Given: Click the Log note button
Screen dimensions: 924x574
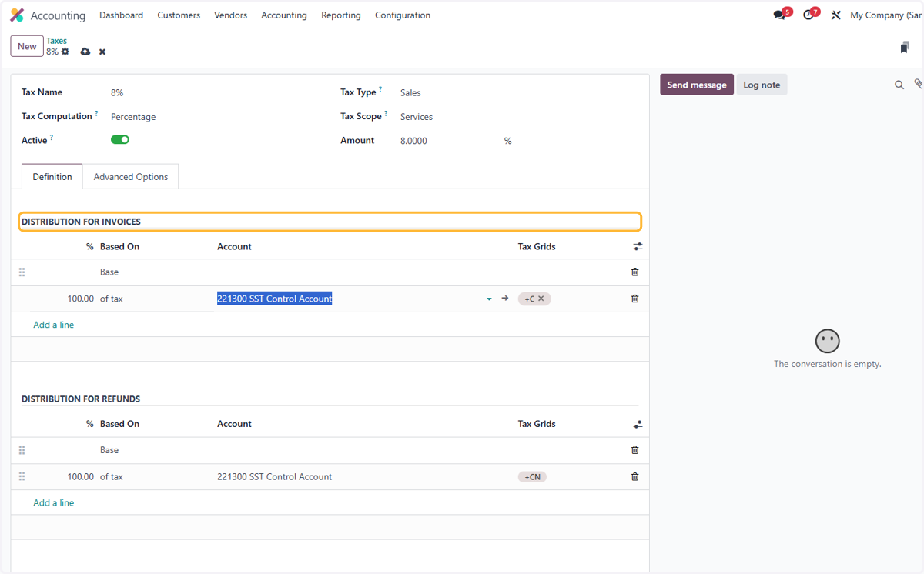Looking at the screenshot, I should tap(762, 85).
